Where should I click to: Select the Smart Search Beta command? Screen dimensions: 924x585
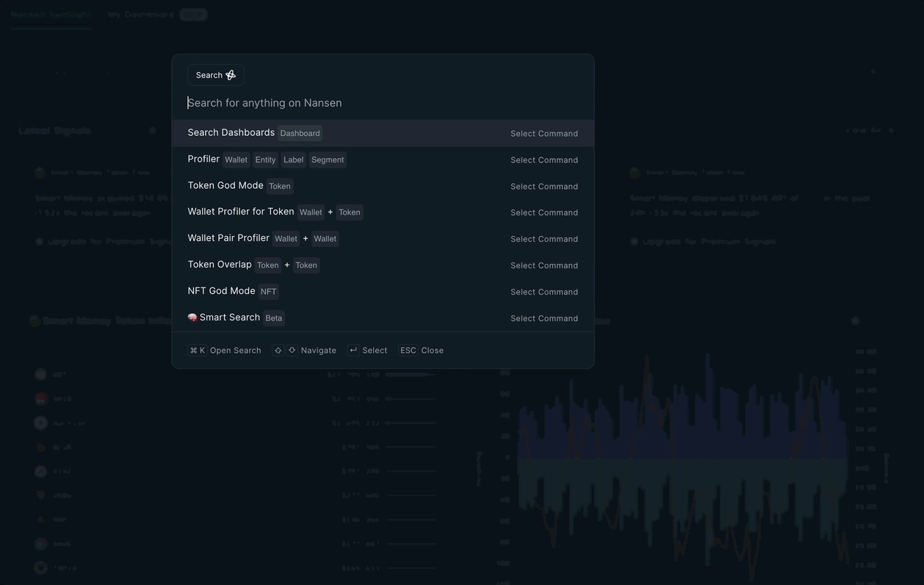[x=383, y=318]
